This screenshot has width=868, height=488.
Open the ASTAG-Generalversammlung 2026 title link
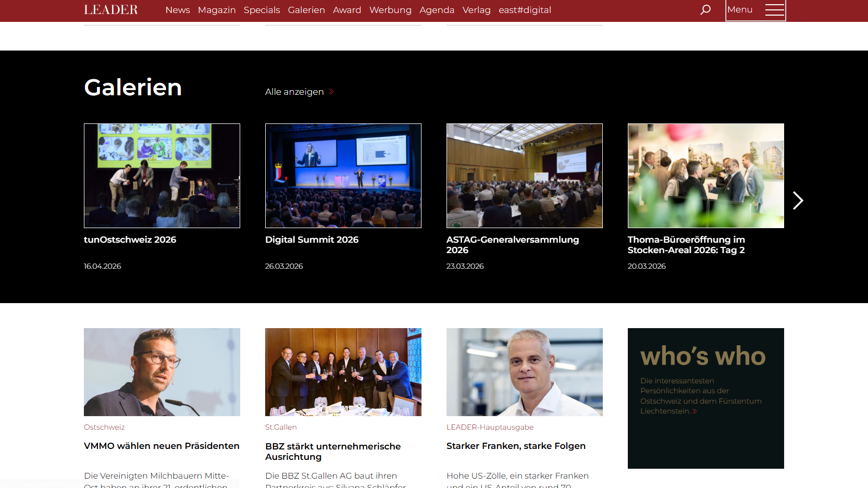coord(513,245)
